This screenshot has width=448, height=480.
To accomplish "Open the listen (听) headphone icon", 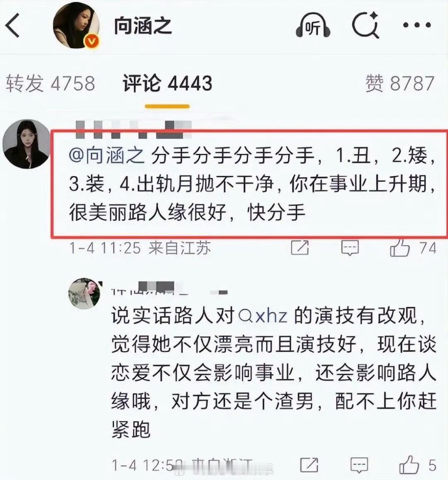I will pyautogui.click(x=312, y=25).
